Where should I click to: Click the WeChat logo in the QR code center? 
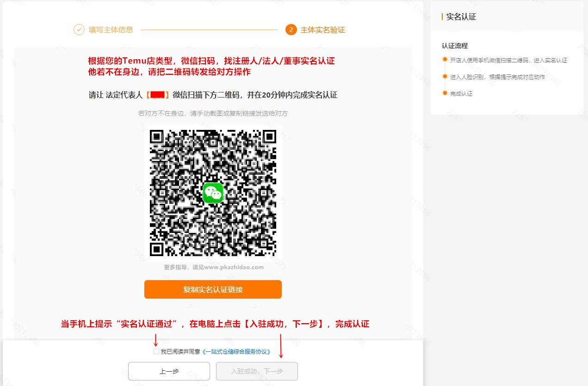213,193
